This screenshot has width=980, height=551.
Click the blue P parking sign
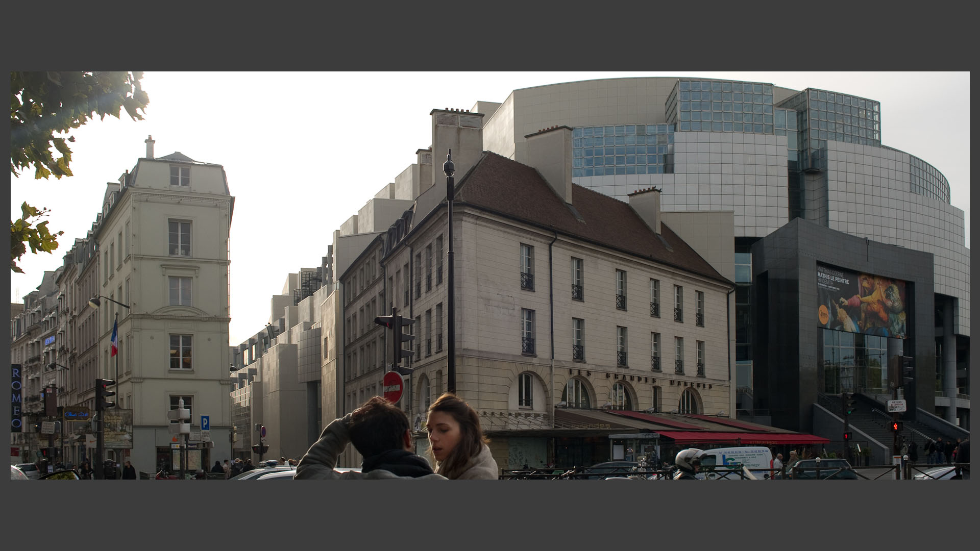(x=205, y=422)
